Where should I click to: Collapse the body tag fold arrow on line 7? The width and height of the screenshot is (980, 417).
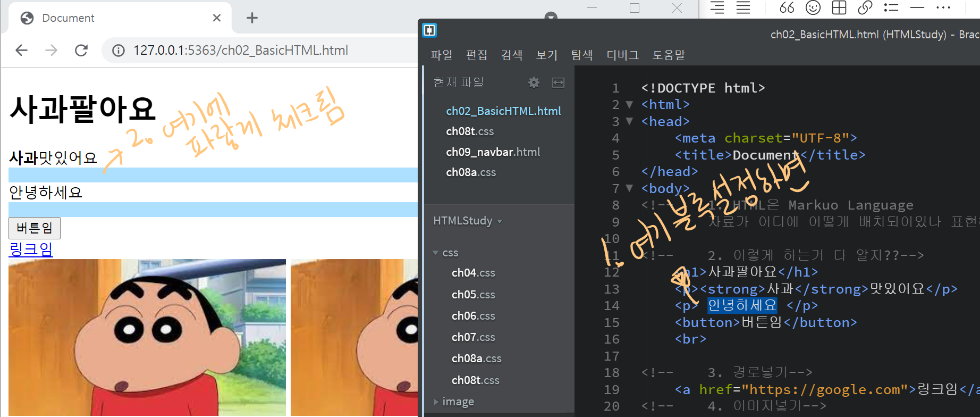tap(629, 188)
